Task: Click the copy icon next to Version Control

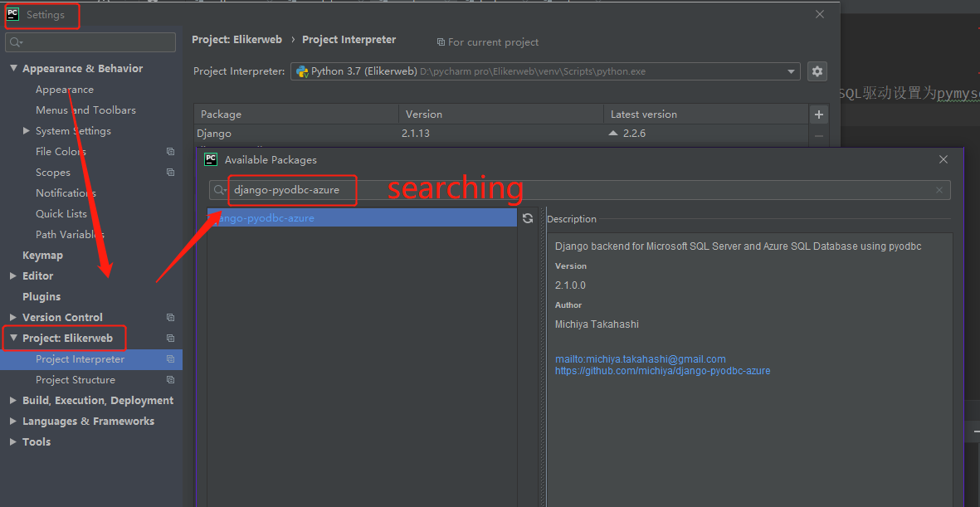Action: pyautogui.click(x=170, y=317)
